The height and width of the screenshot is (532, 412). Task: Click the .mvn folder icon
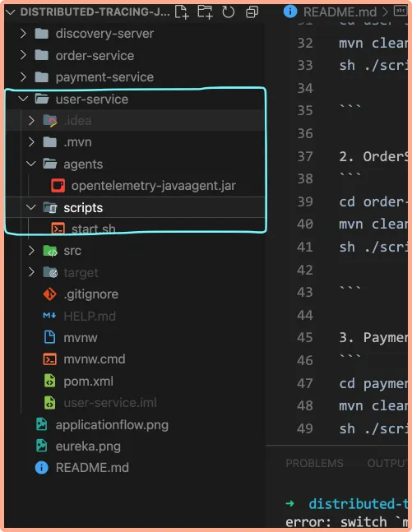point(50,141)
